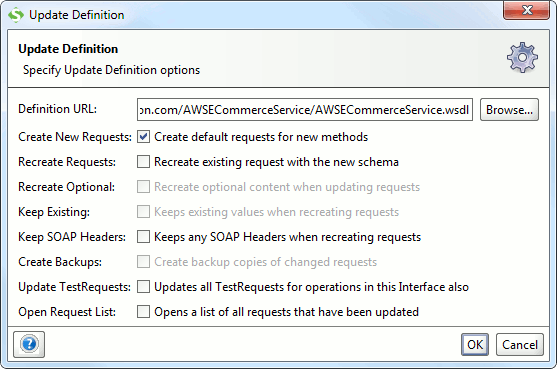Click the Create Backups: label
The width and height of the screenshot is (557, 369).
pos(60,262)
